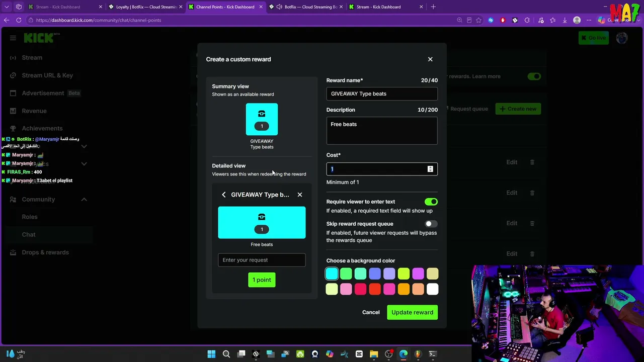Choose the mint green color swatch

(360, 274)
